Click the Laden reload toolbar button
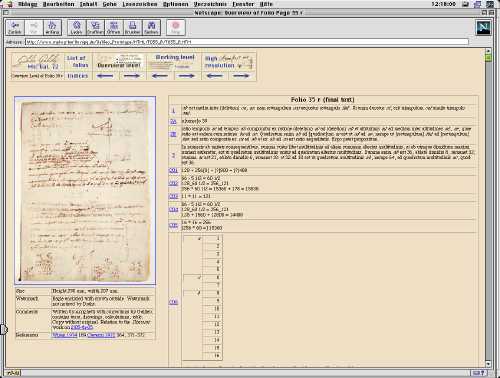Screen dimensions: 500x378 coord(76,28)
